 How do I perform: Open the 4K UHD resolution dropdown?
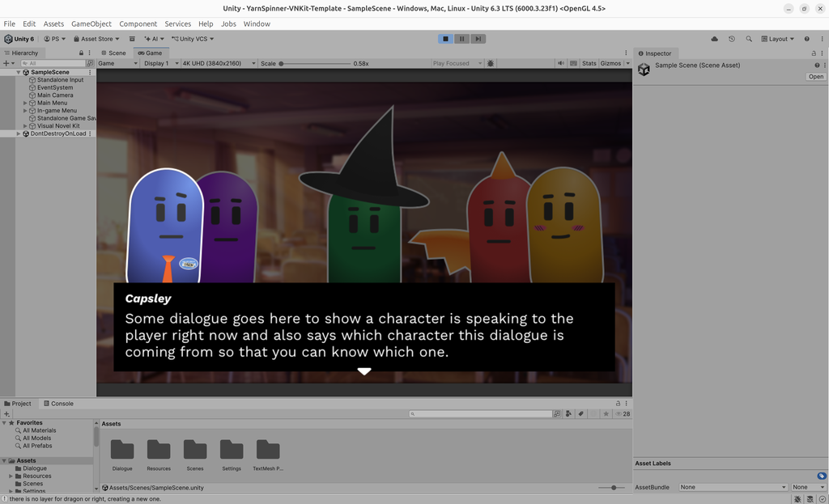point(219,63)
